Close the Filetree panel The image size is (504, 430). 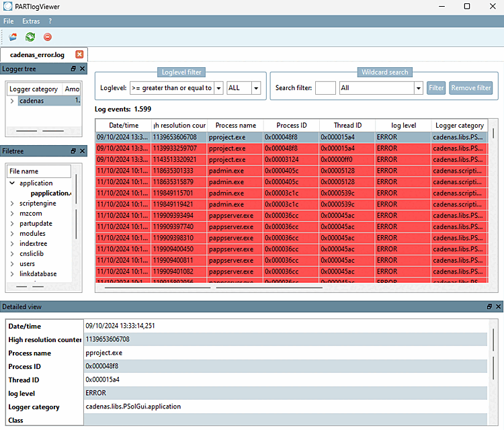(x=82, y=152)
